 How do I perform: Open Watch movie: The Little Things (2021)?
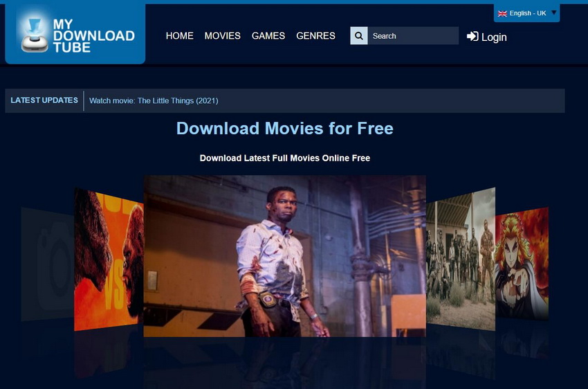(x=154, y=100)
